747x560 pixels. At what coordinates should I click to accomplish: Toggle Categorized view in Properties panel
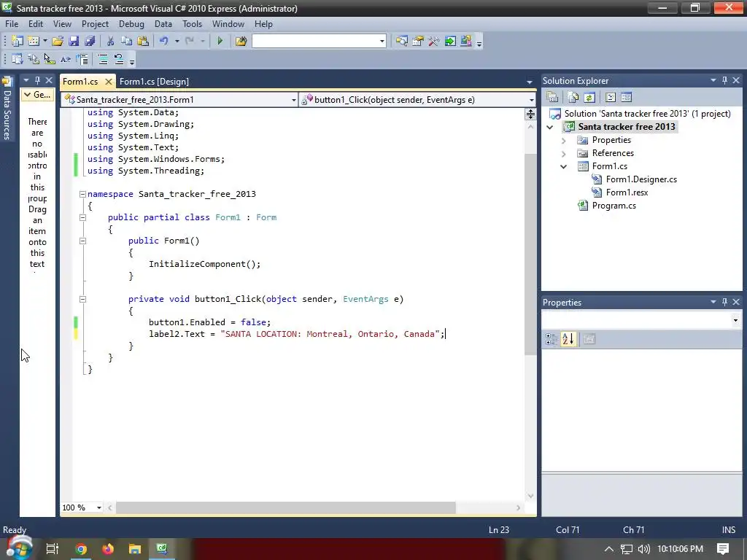551,339
